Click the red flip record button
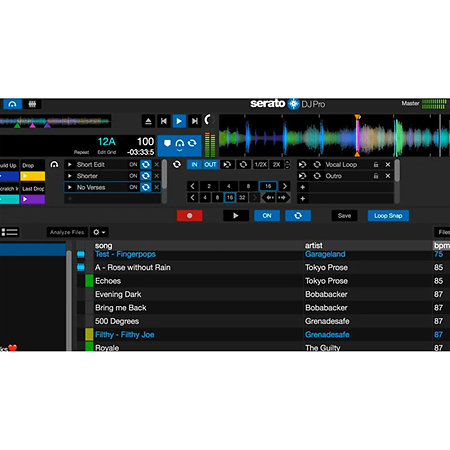Image resolution: width=450 pixels, height=450 pixels. [189, 216]
